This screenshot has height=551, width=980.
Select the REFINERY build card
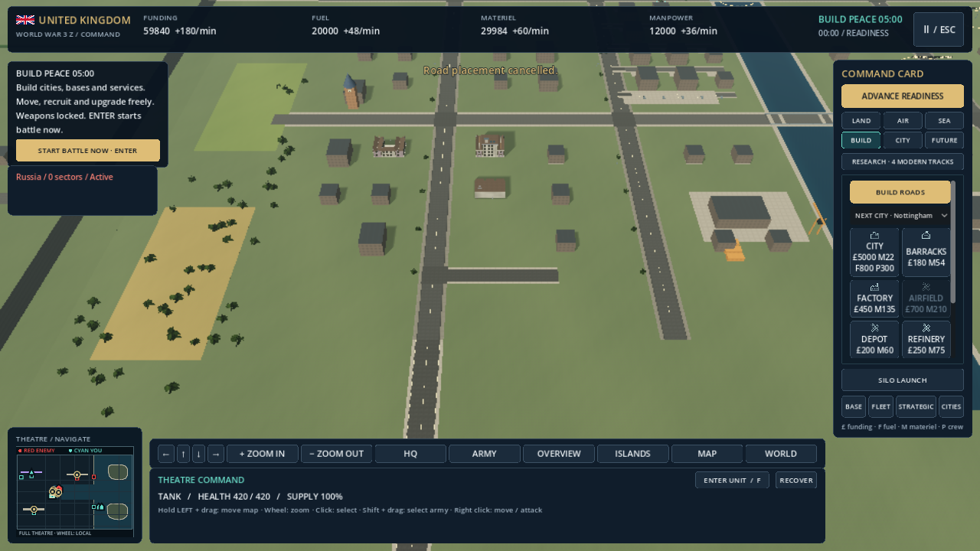pos(926,340)
